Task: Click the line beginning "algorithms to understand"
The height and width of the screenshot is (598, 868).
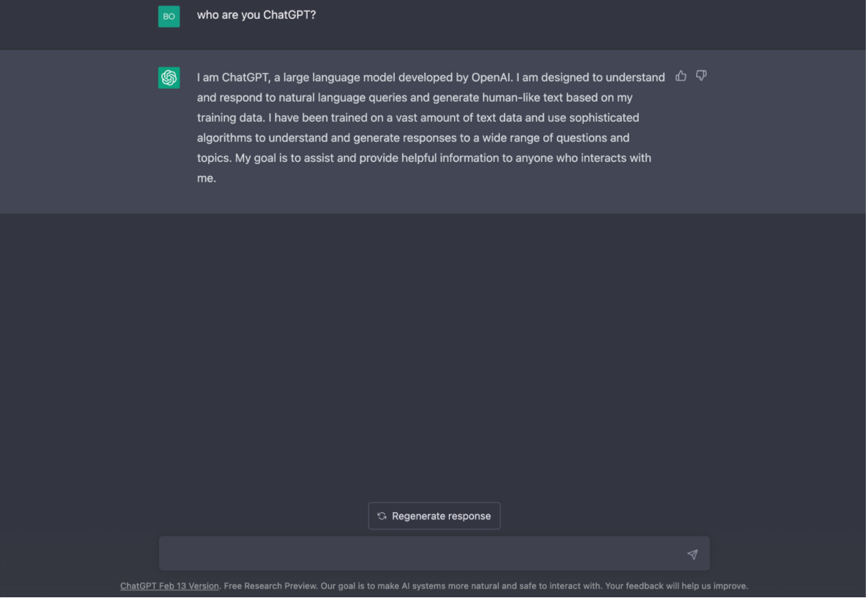Action: pos(414,139)
